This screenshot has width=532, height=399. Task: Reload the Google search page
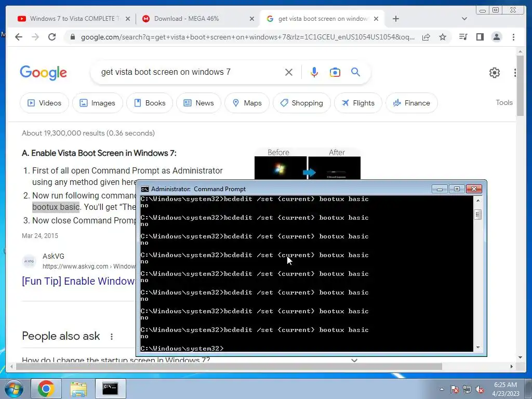tap(52, 37)
